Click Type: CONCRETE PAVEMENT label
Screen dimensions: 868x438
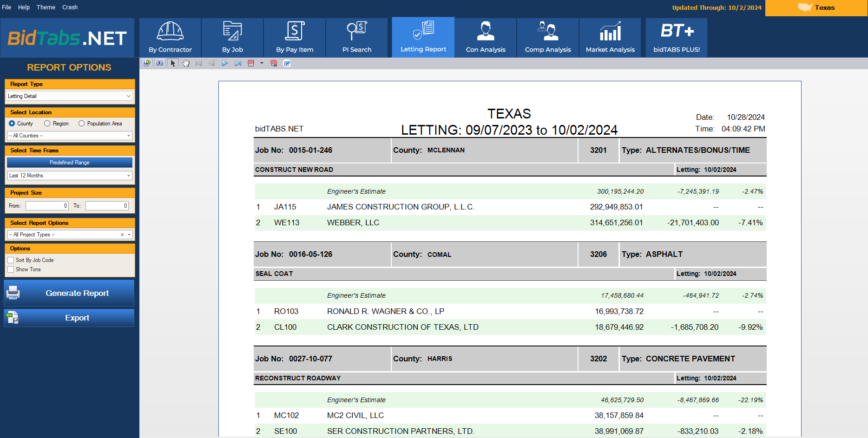pos(678,359)
